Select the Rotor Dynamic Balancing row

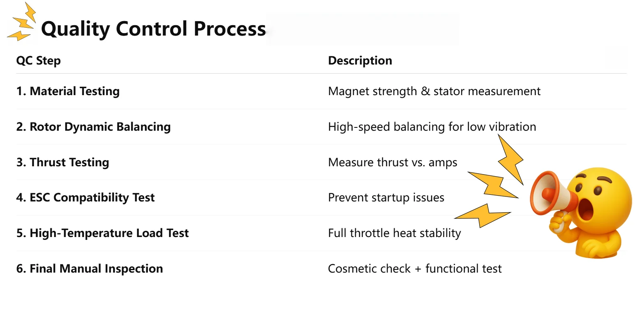(93, 127)
